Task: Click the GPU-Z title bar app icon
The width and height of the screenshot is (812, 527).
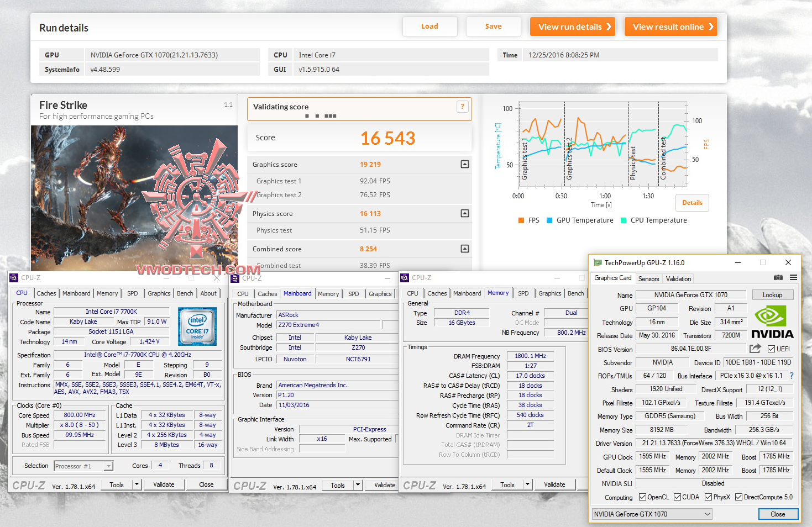Action: point(598,263)
